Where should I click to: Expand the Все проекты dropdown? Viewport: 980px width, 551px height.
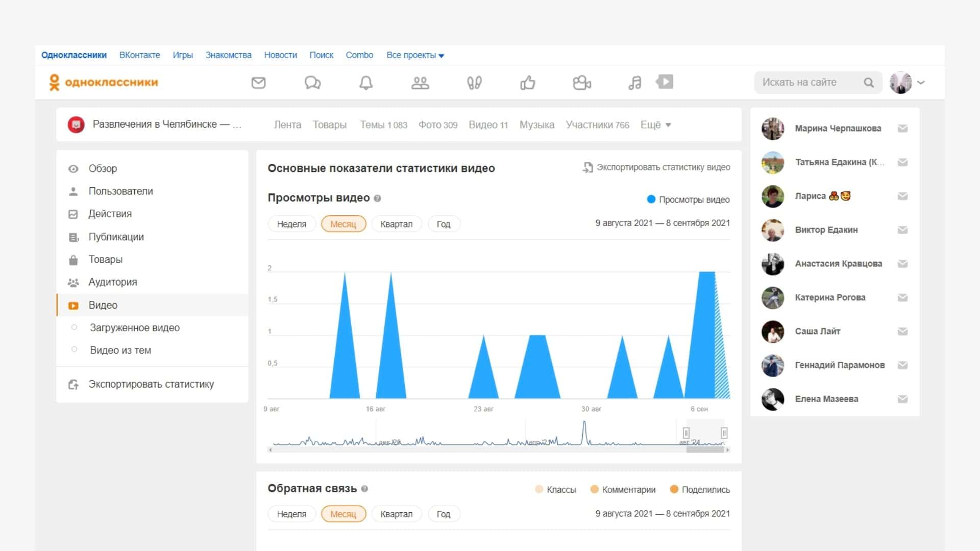coord(415,55)
